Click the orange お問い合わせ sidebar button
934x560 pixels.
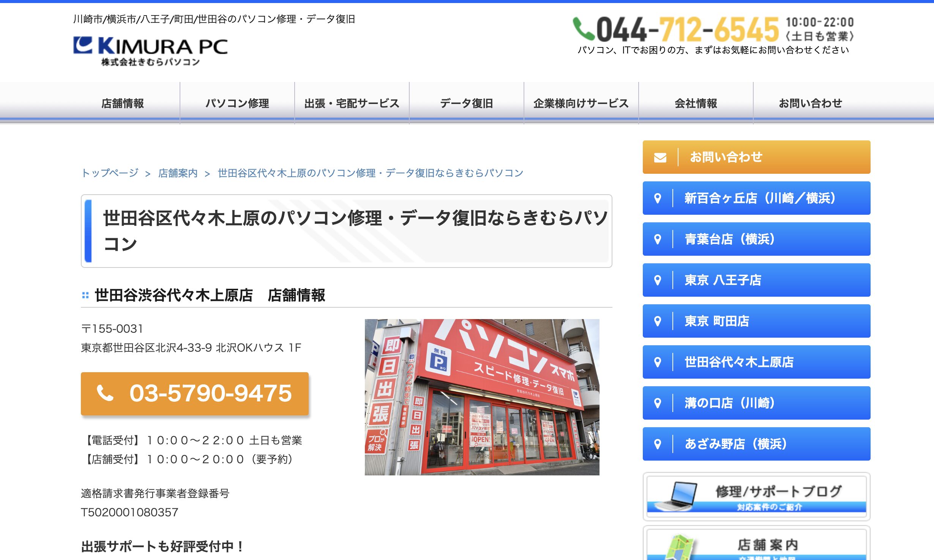pos(756,157)
